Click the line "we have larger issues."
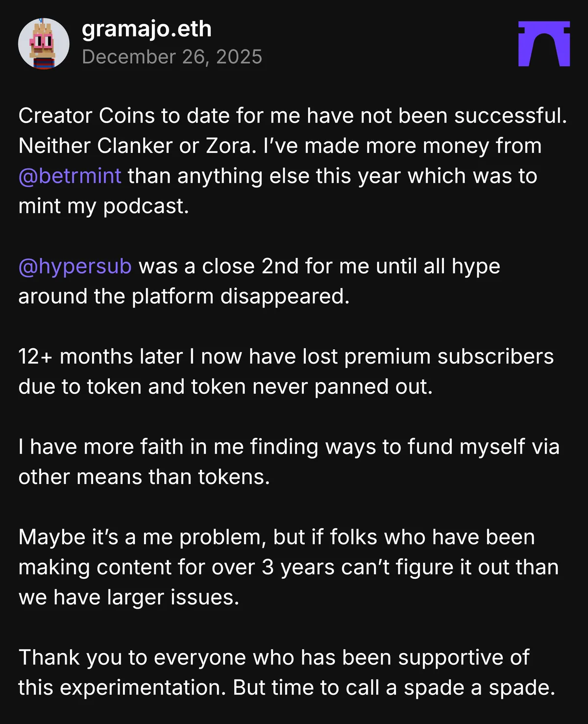 [129, 598]
